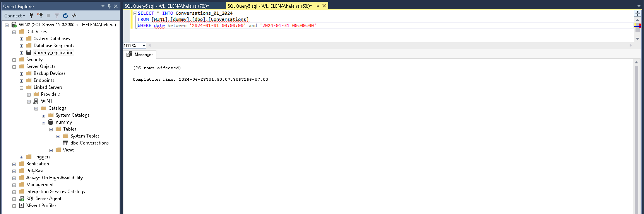Viewport: 644px width, 214px height.
Task: Expand the SQL Server Agent node
Action: [x=14, y=199]
